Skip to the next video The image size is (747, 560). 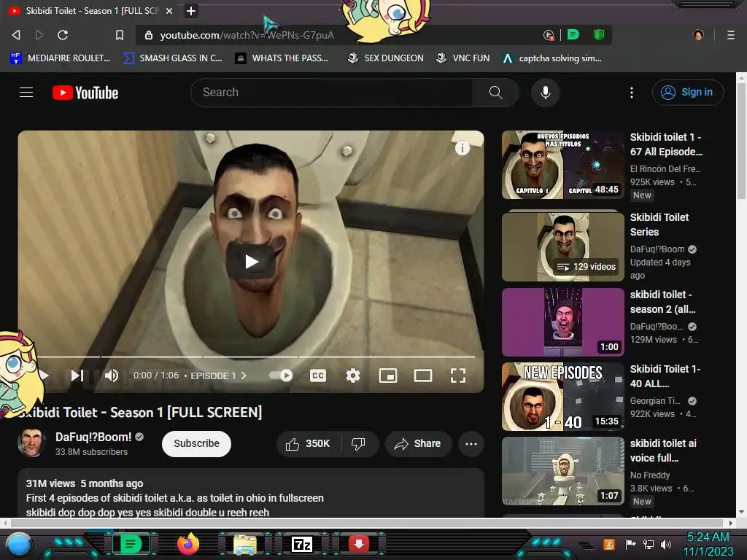pyautogui.click(x=77, y=376)
